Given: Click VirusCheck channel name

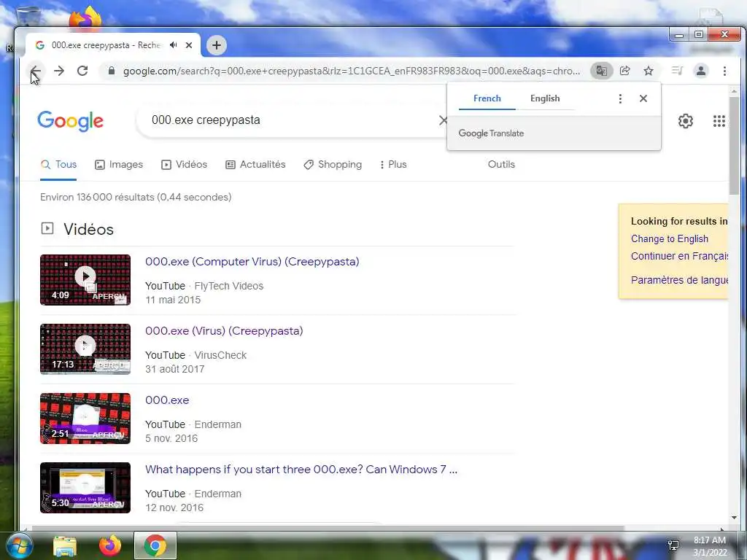Looking at the screenshot, I should tap(220, 355).
